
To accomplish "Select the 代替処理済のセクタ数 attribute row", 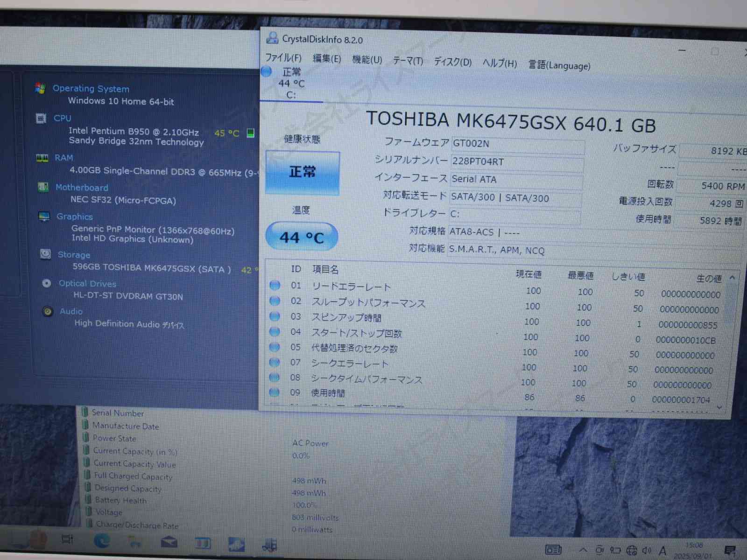I will (355, 348).
